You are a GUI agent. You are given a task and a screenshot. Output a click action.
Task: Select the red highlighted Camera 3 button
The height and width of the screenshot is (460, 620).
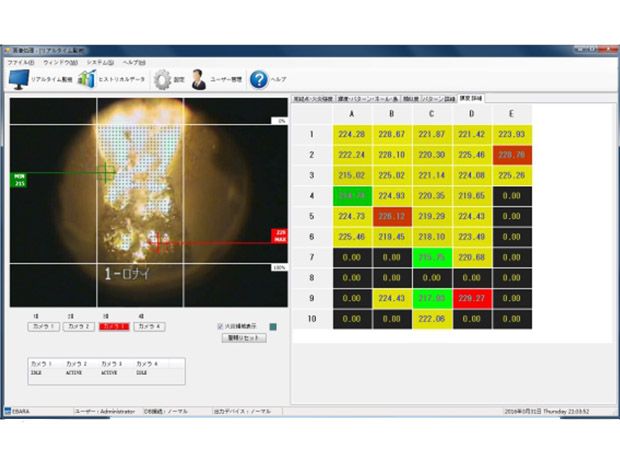(x=114, y=327)
